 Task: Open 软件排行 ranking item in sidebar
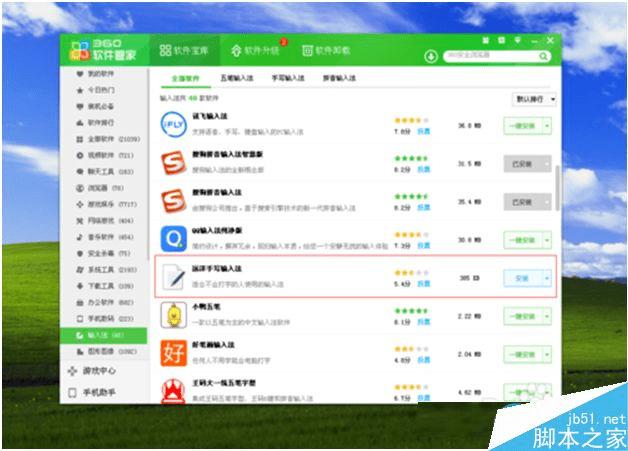pos(95,123)
